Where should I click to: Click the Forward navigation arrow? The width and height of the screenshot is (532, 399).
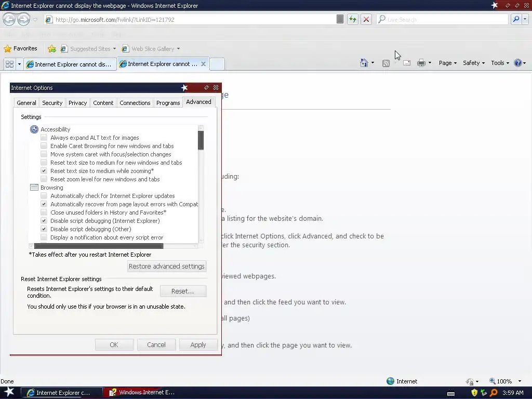point(23,19)
